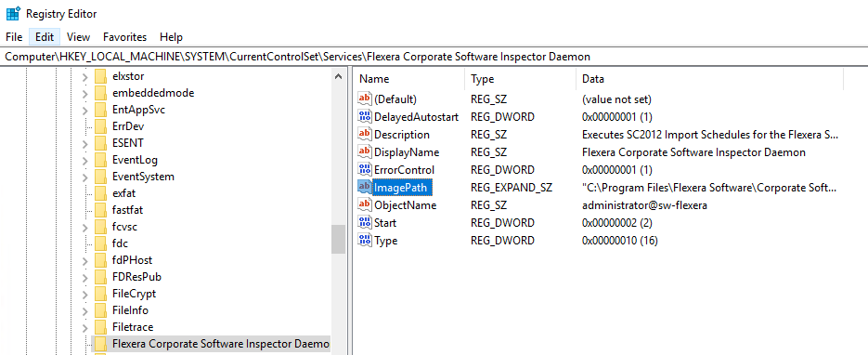The width and height of the screenshot is (868, 355).
Task: Click the DelayedAutostart DWORD value icon
Action: pyautogui.click(x=365, y=116)
